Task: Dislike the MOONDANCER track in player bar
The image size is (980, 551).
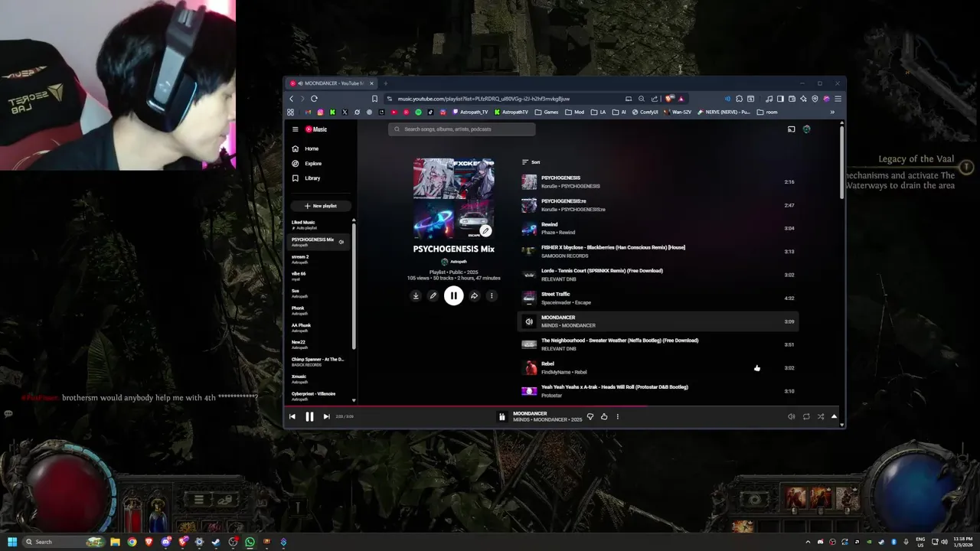Action: 590,416
